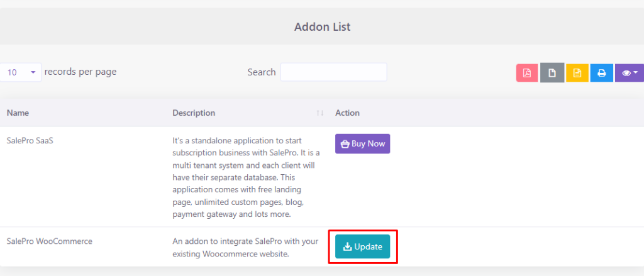Open the column visibility eye dropdown

pyautogui.click(x=629, y=73)
